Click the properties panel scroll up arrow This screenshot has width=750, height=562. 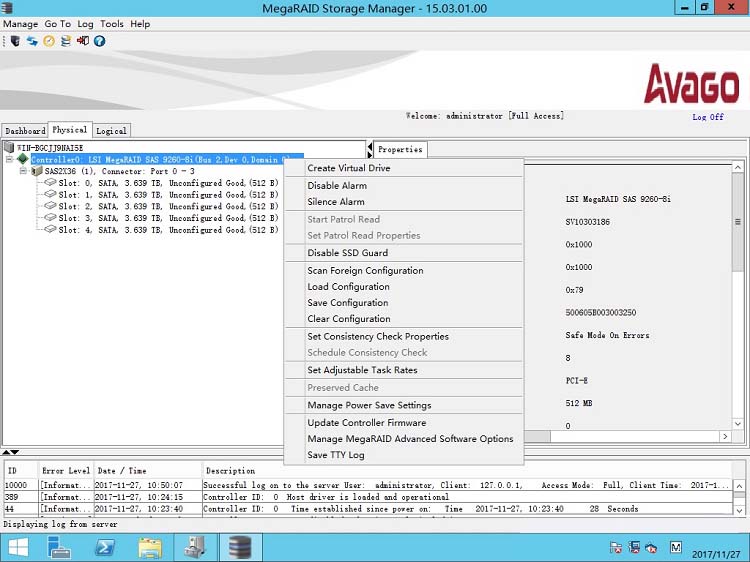pyautogui.click(x=738, y=167)
